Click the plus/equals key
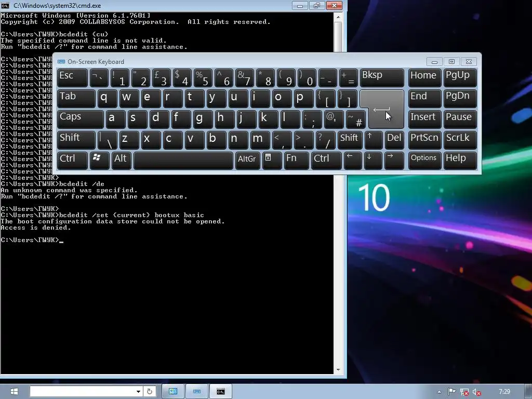The image size is (532, 399). (x=349, y=78)
